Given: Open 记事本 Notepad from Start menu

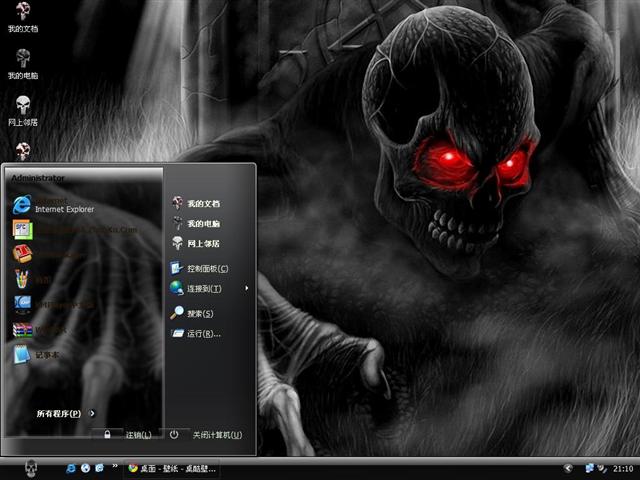Looking at the screenshot, I should (x=36, y=354).
